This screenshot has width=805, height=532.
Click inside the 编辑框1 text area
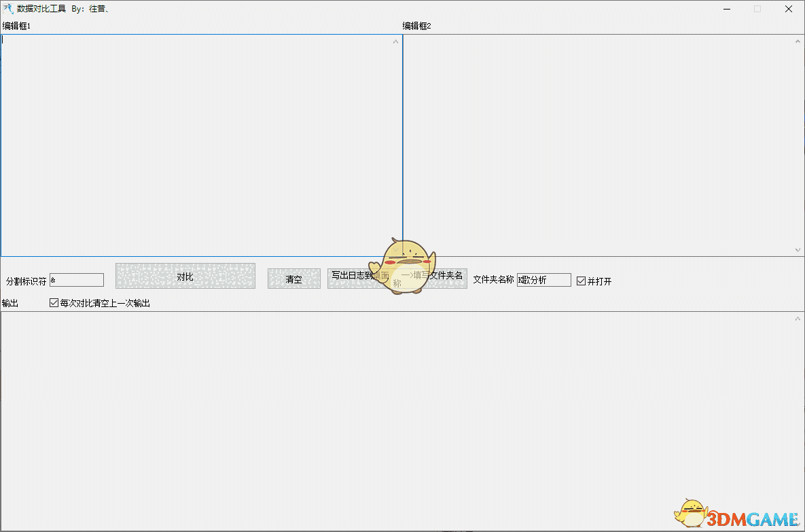click(197, 136)
